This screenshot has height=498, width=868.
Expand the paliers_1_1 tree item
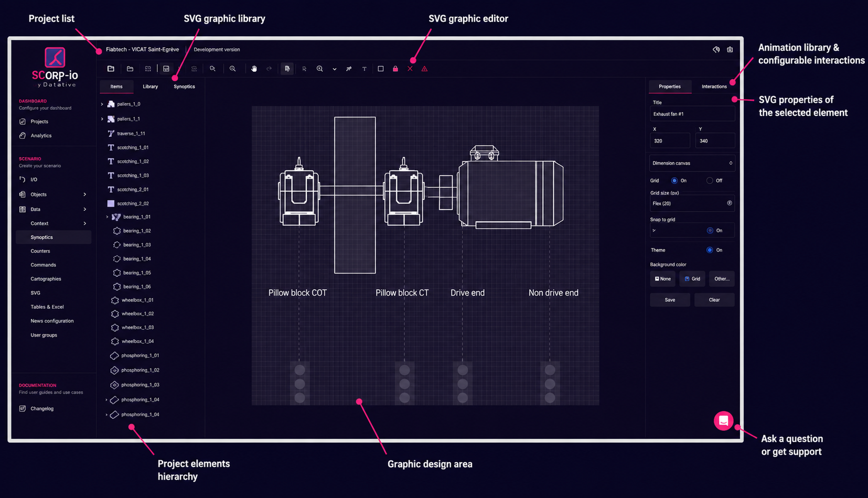point(102,119)
